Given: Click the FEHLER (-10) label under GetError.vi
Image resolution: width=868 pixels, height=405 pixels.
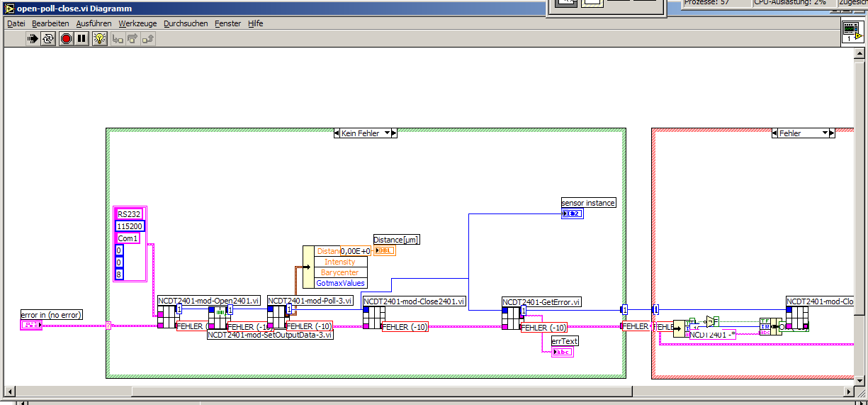Looking at the screenshot, I should click(x=543, y=328).
